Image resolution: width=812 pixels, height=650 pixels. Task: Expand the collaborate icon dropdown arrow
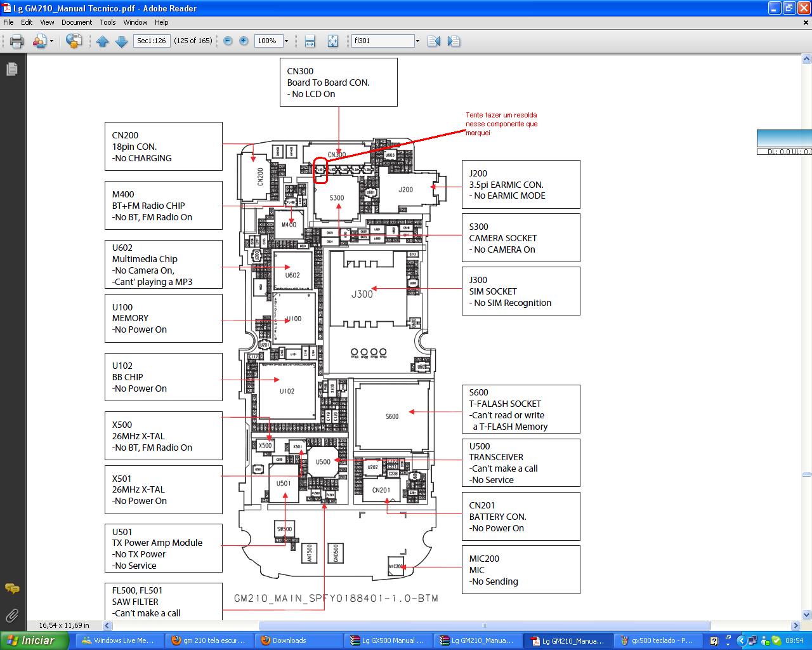[52, 42]
